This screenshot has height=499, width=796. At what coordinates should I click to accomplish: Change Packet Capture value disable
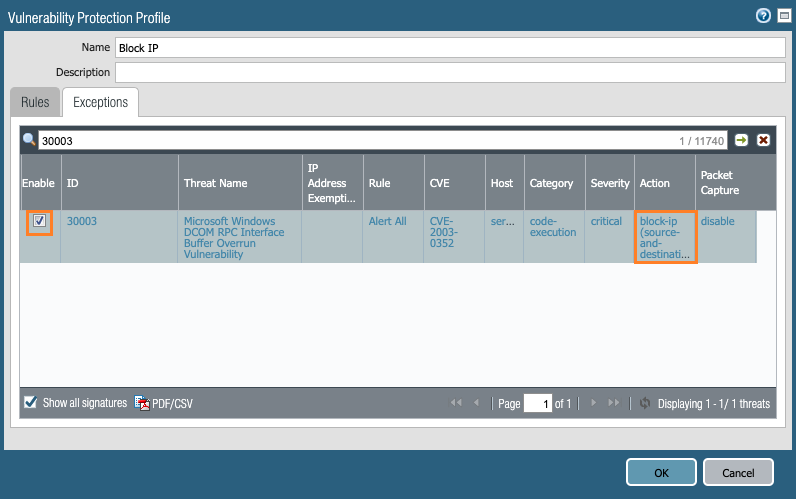point(717,221)
